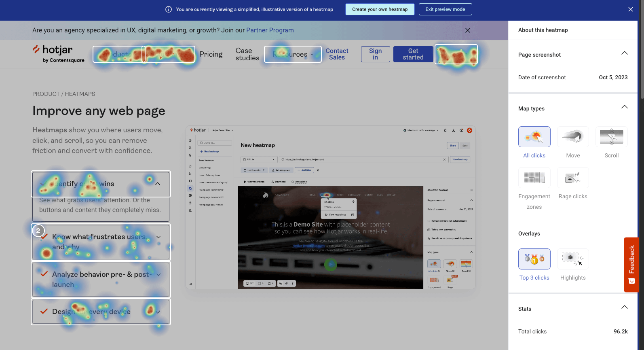
Task: Expand Analyze behavior pre- & post-launch
Action: click(158, 275)
